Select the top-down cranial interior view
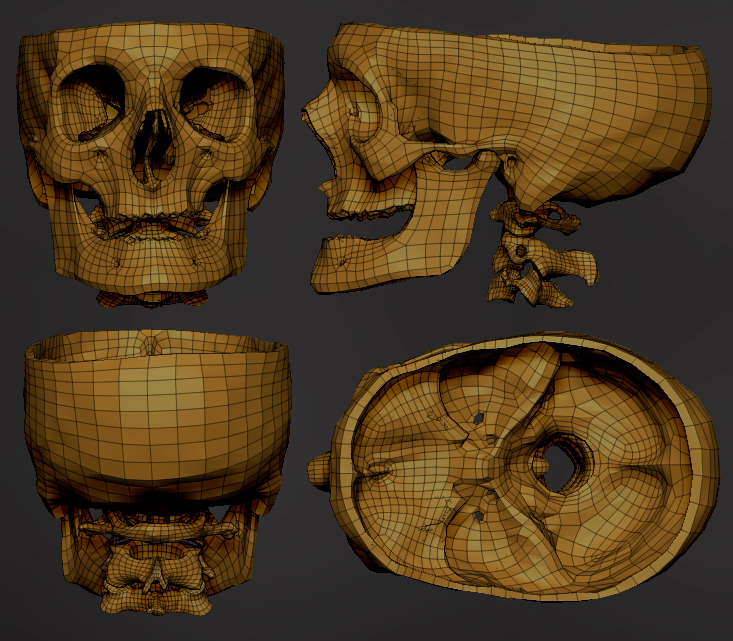733x641 pixels. point(513,467)
